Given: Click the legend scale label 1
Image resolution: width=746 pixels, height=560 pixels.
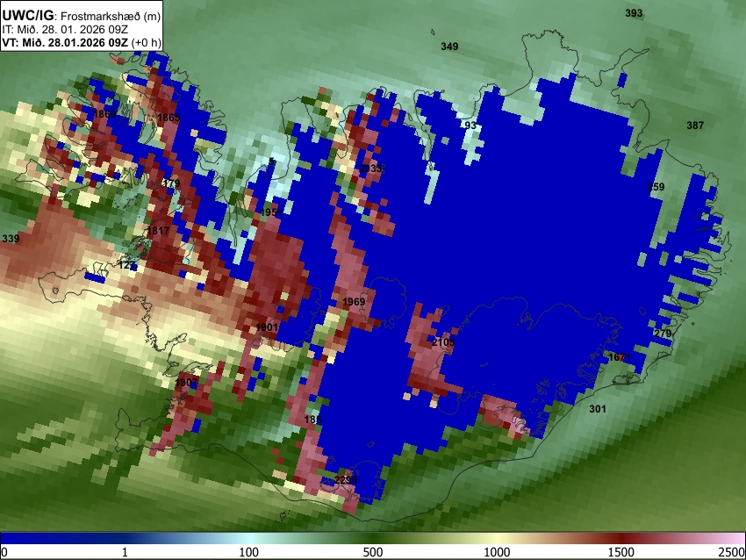Looking at the screenshot, I should 125,553.
